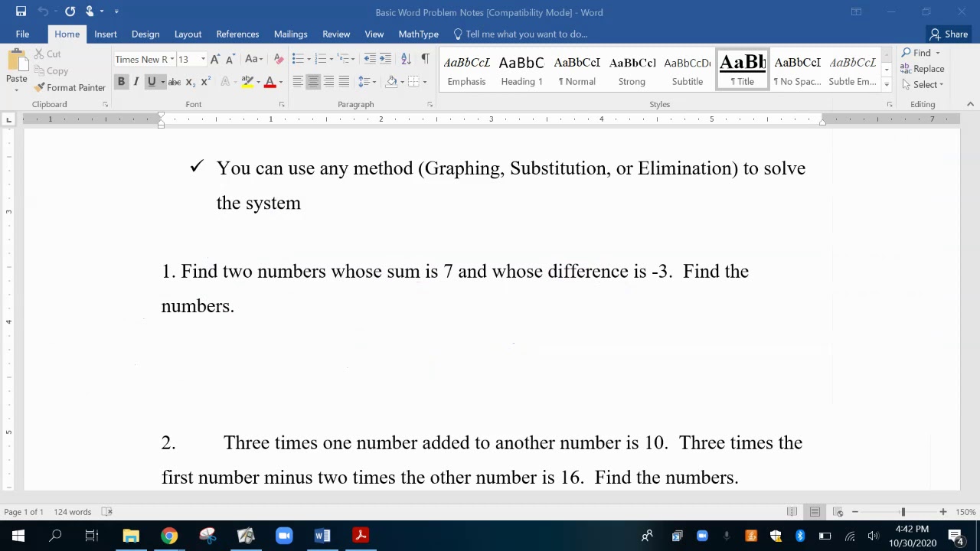The image size is (980, 551).
Task: Switch to Read Mode view
Action: click(792, 512)
